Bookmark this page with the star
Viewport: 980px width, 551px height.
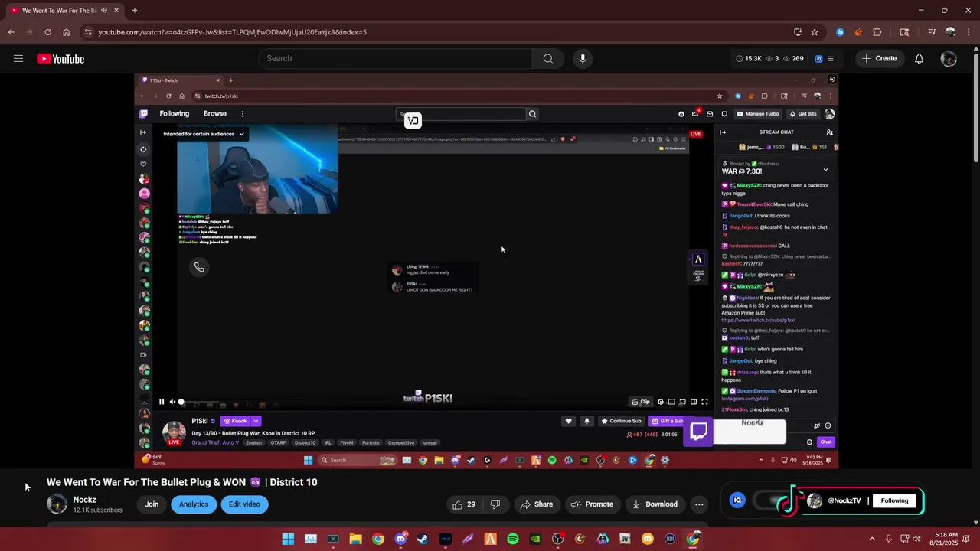(x=815, y=32)
